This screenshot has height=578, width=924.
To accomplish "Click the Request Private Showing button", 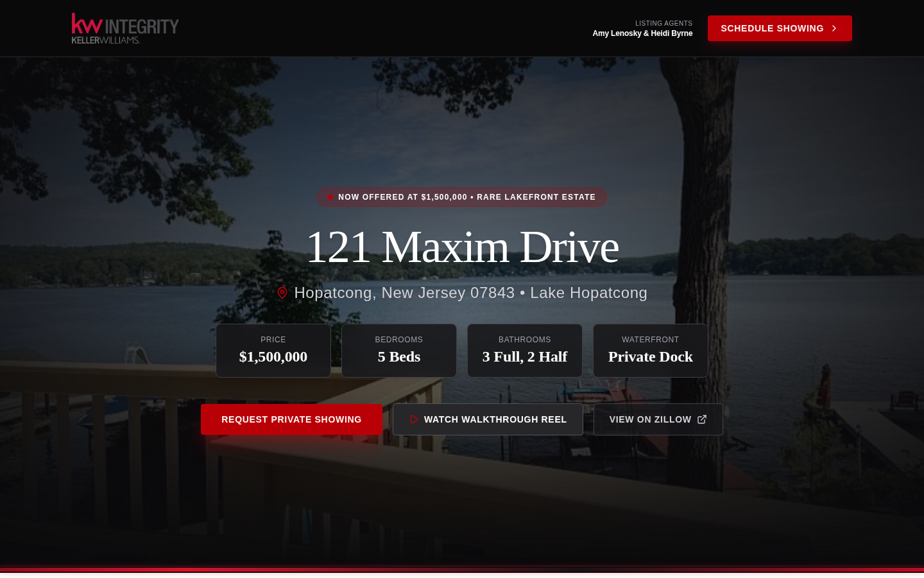I will 291,419.
